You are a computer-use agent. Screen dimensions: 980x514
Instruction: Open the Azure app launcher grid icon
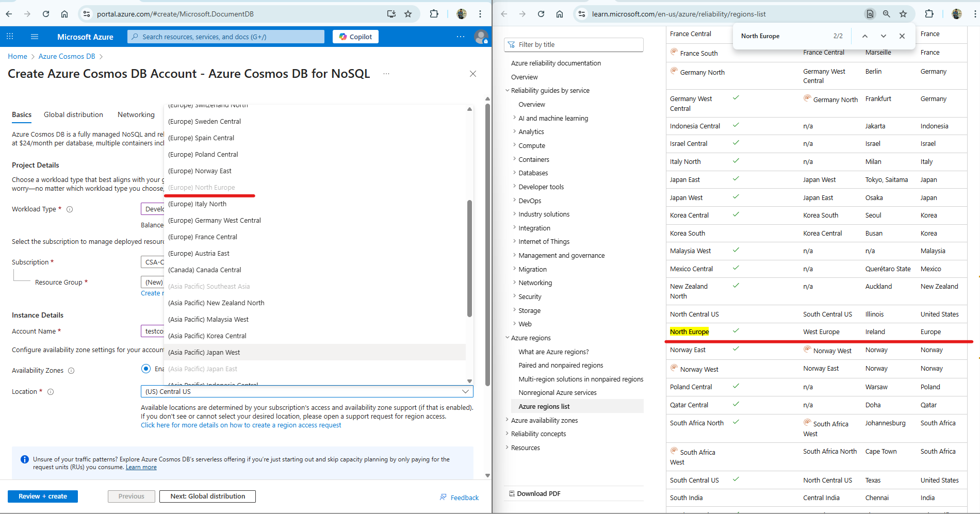(10, 37)
